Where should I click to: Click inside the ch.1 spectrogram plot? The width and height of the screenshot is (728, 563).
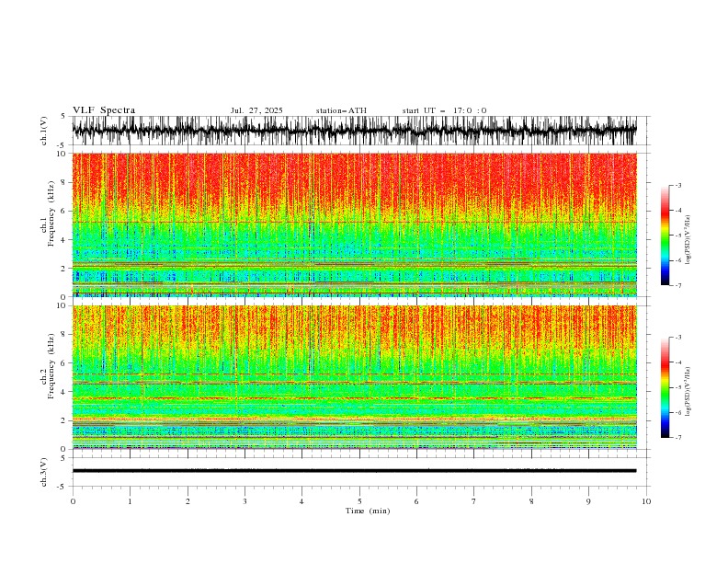click(x=354, y=224)
